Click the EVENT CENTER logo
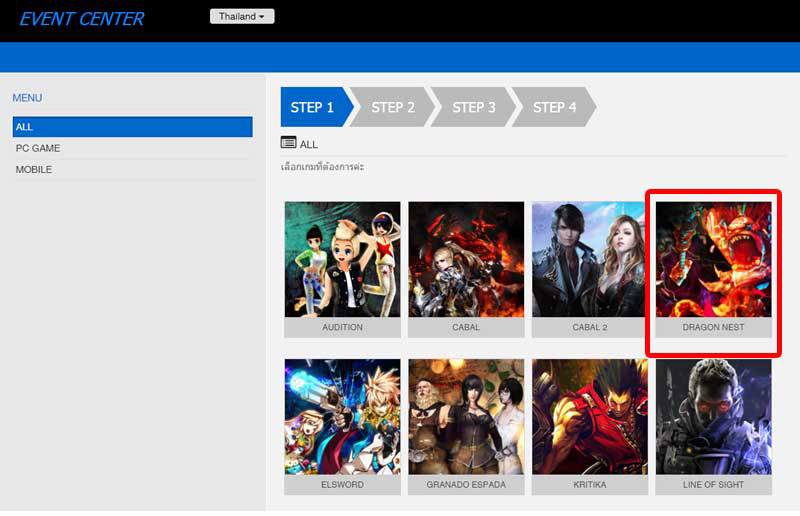Viewport: 800px width, 516px height. (82, 19)
